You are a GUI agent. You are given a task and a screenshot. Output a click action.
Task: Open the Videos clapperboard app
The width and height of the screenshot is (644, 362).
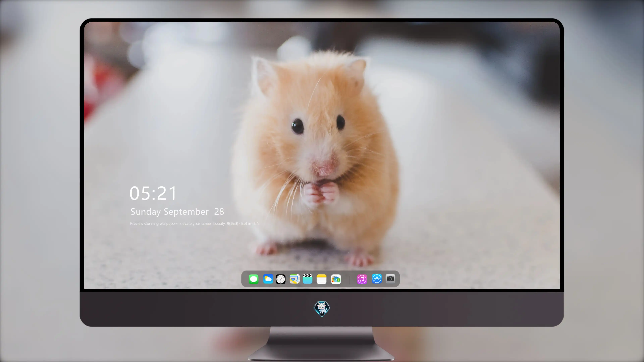308,279
